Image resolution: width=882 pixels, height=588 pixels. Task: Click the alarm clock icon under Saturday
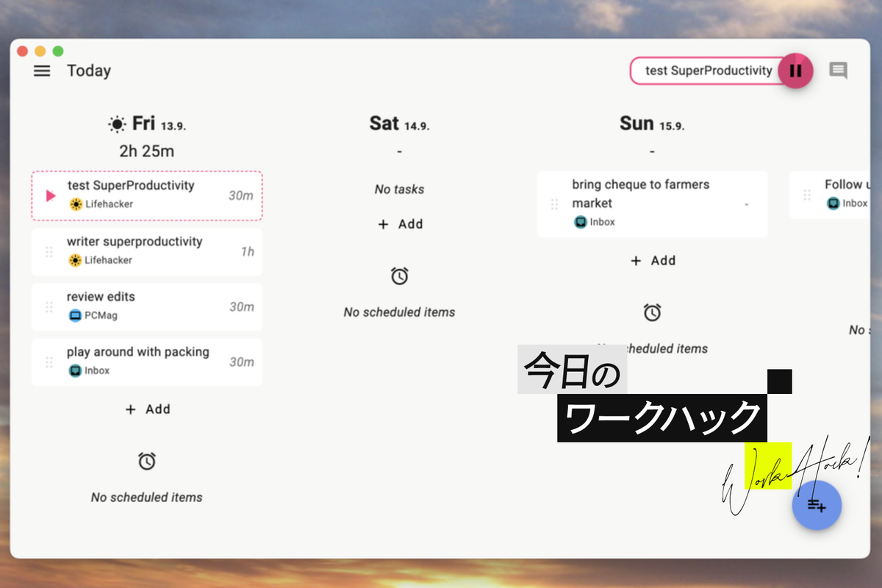pyautogui.click(x=399, y=276)
